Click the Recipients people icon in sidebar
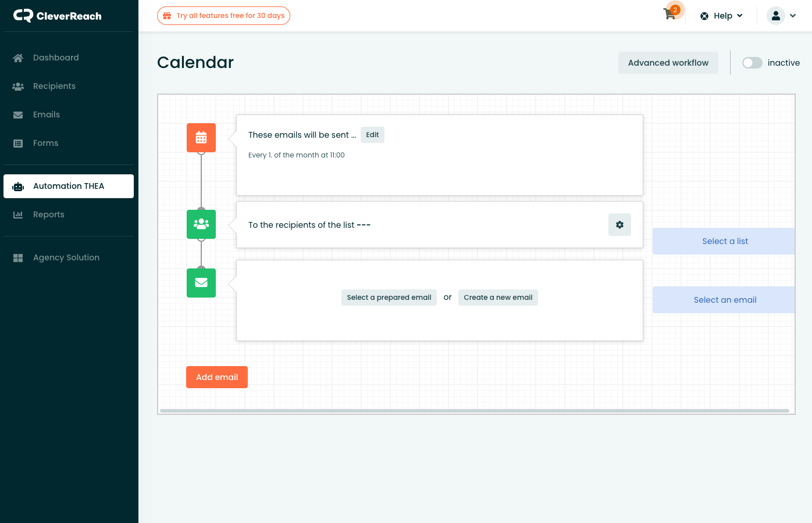This screenshot has width=812, height=523. coord(18,86)
